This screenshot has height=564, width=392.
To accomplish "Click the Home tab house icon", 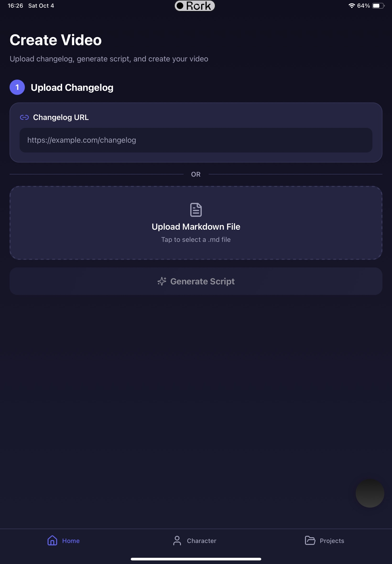I will click(x=52, y=540).
